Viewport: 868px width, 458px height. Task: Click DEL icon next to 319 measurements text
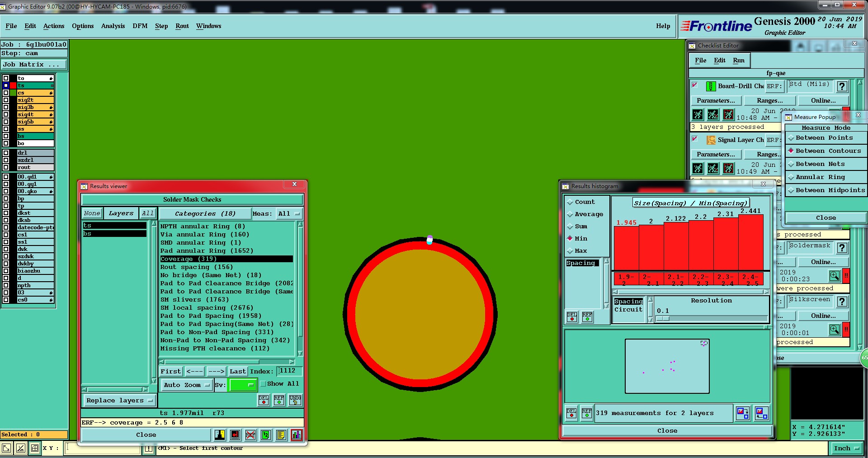(572, 413)
